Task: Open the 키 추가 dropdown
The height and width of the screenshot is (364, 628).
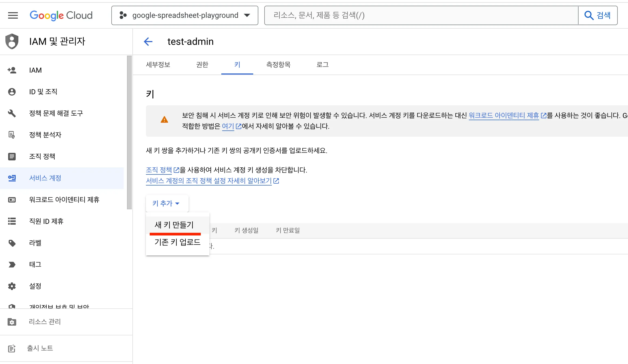Action: point(167,203)
